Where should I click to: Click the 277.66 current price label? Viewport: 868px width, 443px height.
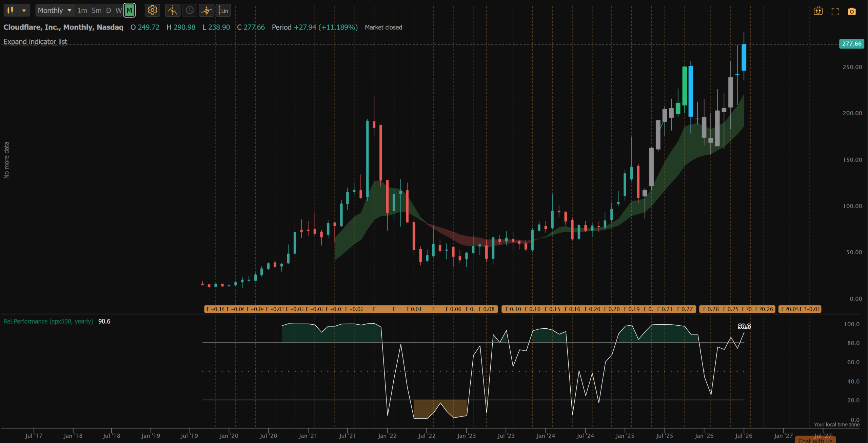pos(851,44)
